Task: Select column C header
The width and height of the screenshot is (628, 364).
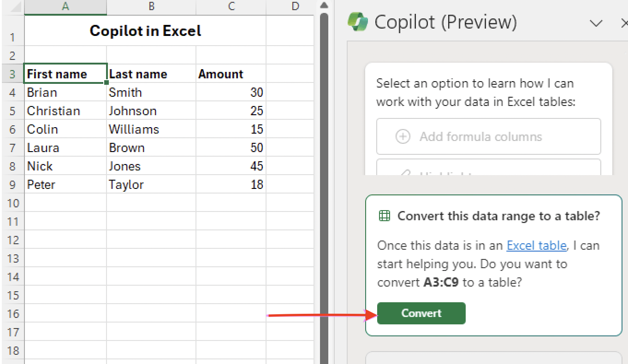Action: (x=231, y=6)
